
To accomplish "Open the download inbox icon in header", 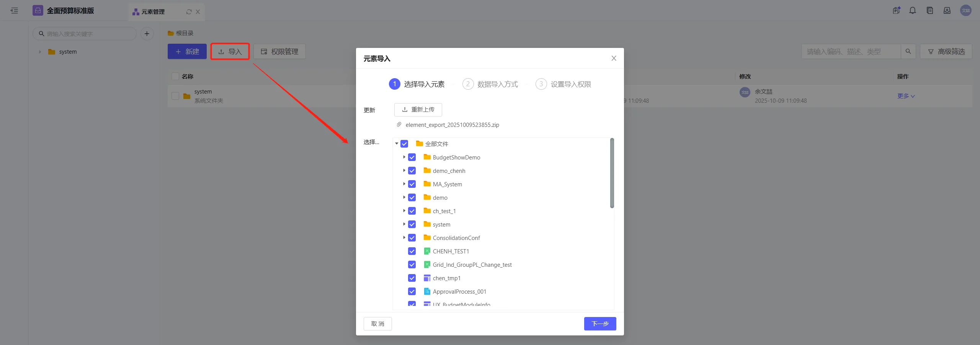I will [x=947, y=11].
